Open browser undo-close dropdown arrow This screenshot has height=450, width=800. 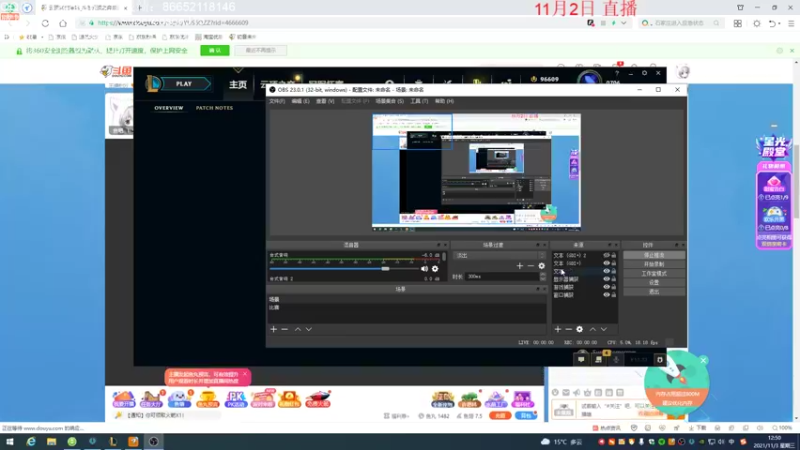780,23
